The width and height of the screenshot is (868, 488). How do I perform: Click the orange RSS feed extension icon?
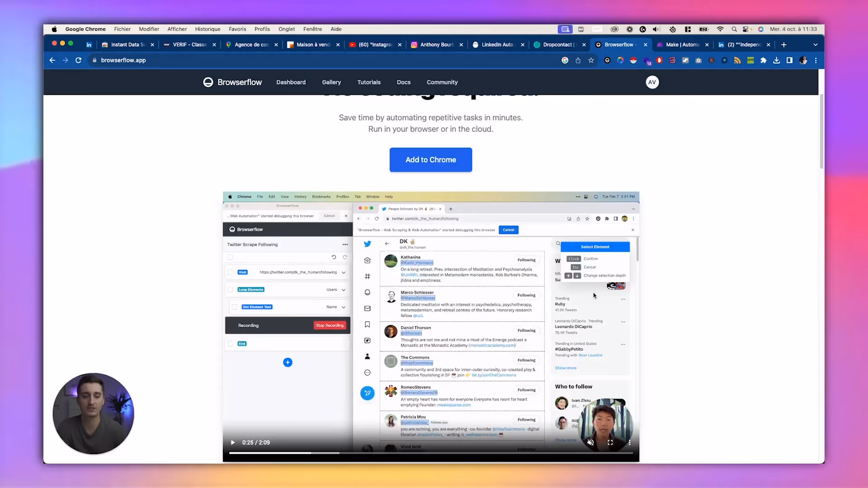tap(737, 60)
